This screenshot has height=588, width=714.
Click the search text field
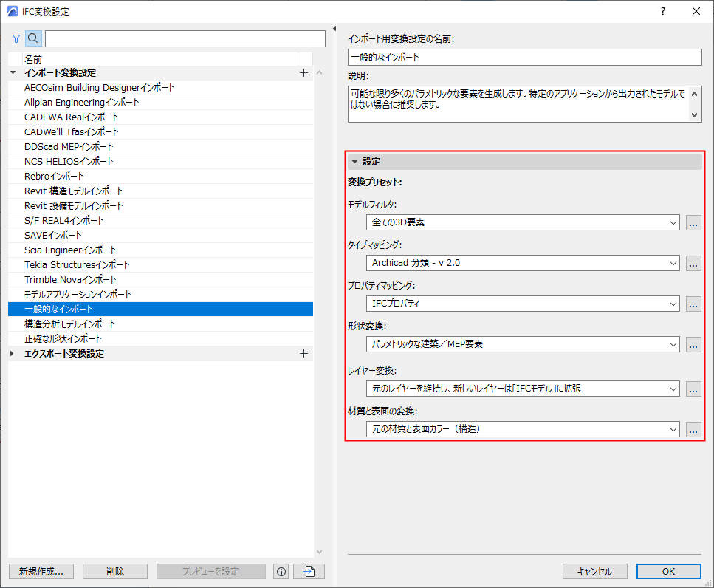tap(185, 38)
